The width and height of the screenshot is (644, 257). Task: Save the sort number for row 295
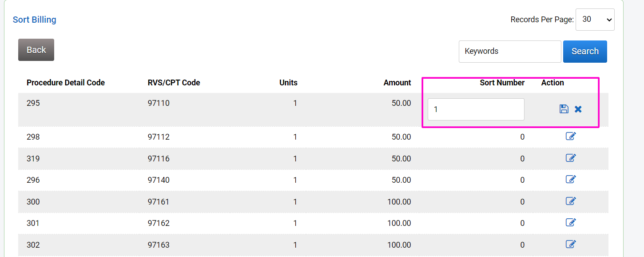[x=564, y=109]
